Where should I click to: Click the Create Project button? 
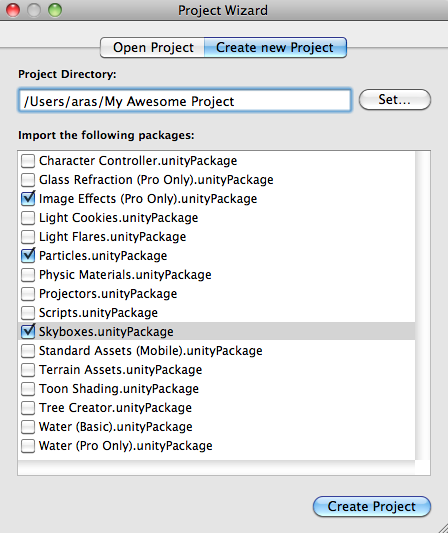372,506
